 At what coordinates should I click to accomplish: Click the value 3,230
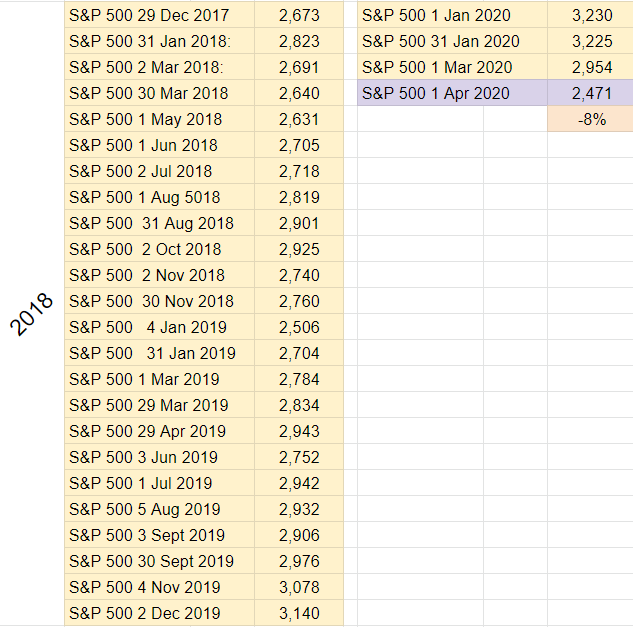(592, 15)
